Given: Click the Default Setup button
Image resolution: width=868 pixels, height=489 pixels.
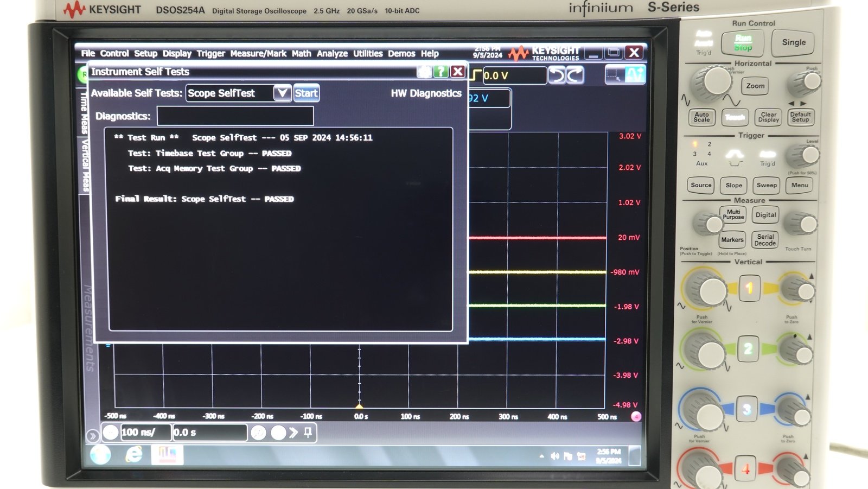Looking at the screenshot, I should point(800,117).
